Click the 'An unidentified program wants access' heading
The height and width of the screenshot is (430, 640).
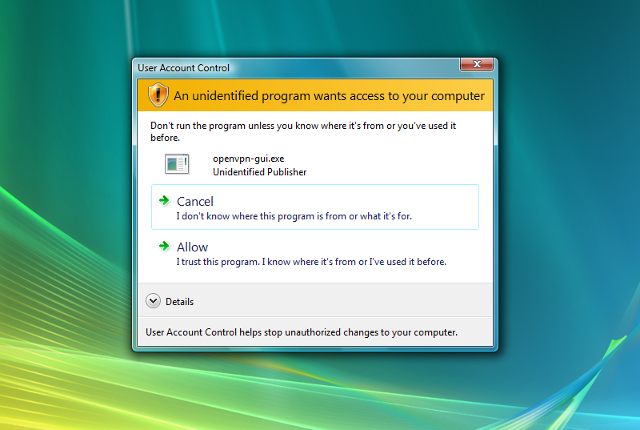[x=329, y=96]
